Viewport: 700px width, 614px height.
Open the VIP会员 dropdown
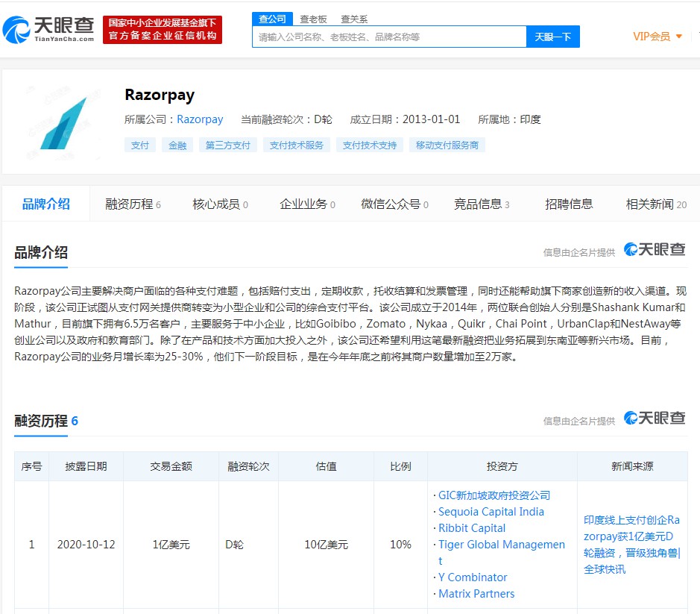pyautogui.click(x=658, y=37)
